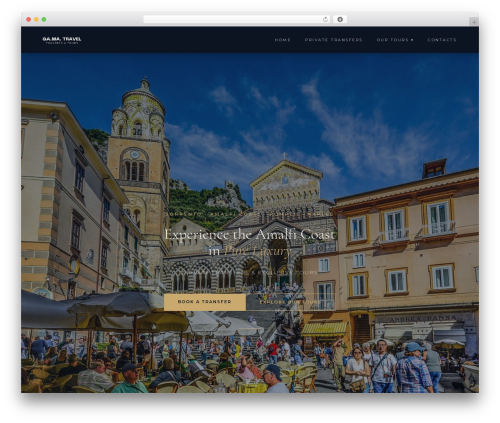The width and height of the screenshot is (500, 423).
Task: Open the Contacts page
Action: 442,40
